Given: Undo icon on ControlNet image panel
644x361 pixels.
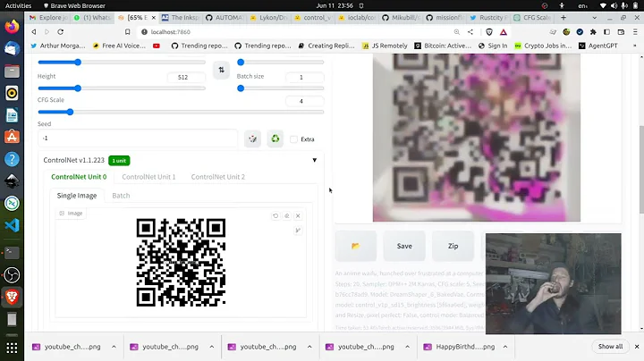Looking at the screenshot, I should coord(275,215).
